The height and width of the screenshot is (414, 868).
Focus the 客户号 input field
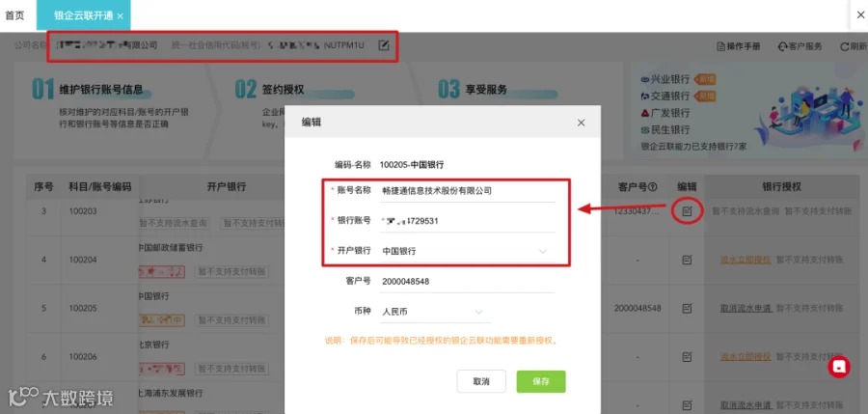point(468,282)
